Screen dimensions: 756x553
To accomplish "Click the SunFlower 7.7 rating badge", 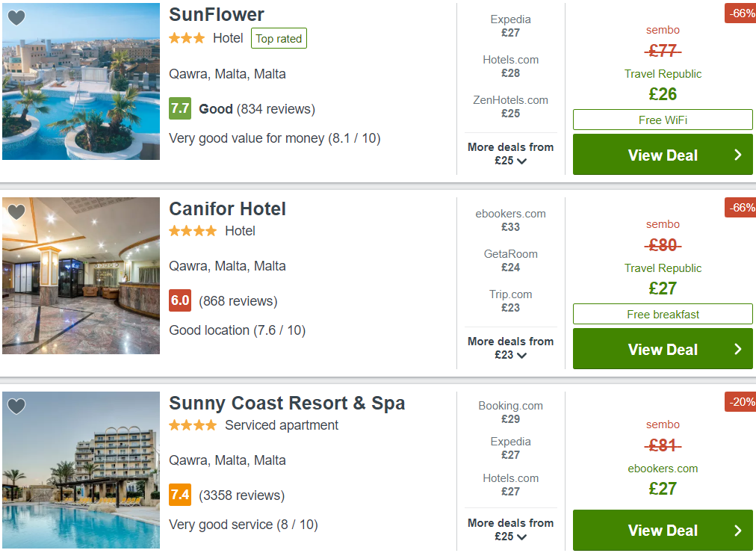I will 180,108.
